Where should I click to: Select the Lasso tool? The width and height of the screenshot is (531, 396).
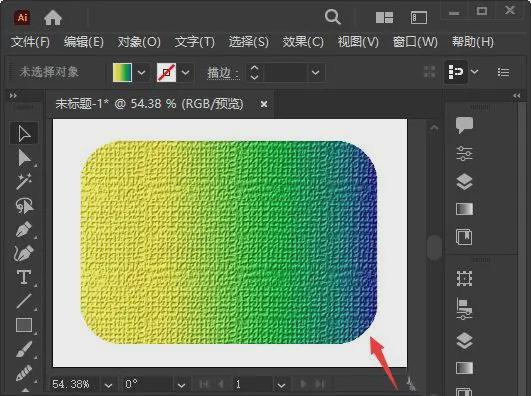pos(24,206)
